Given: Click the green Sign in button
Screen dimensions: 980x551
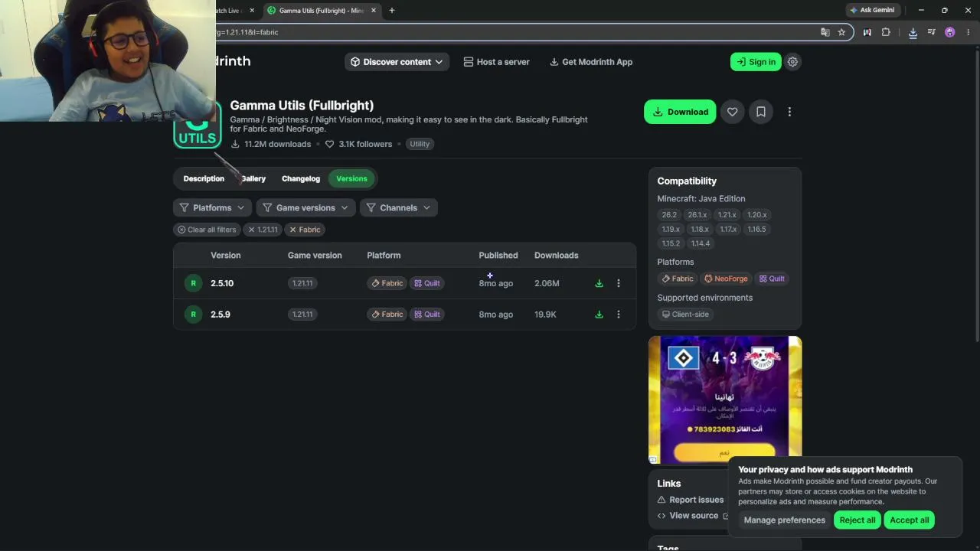Looking at the screenshot, I should (756, 62).
